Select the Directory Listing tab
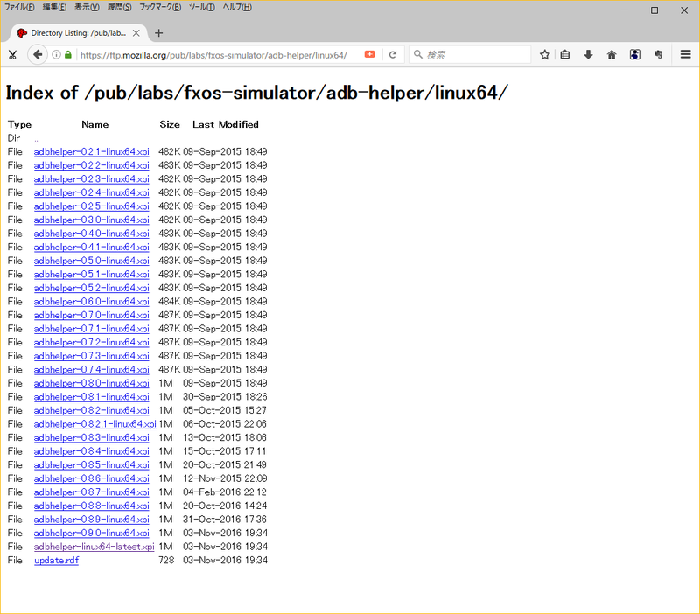The image size is (700, 614). click(79, 33)
